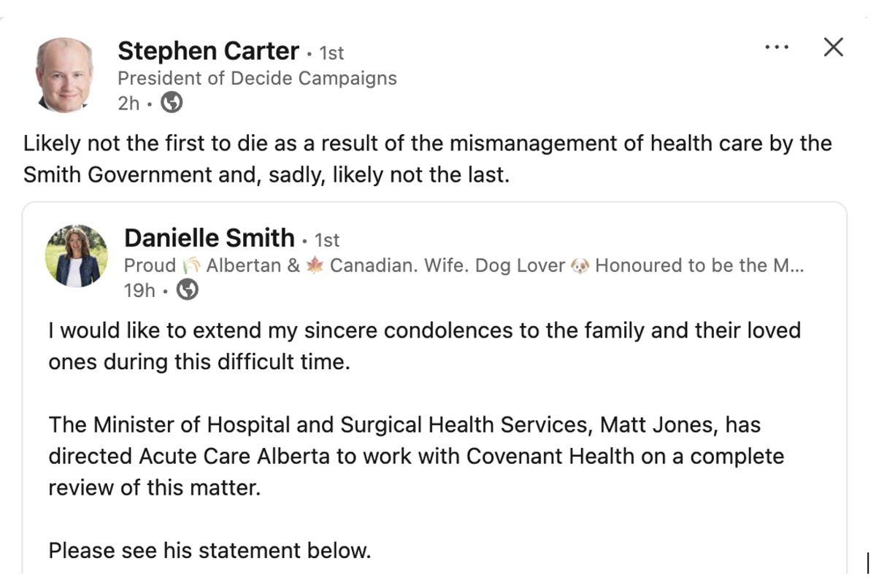
Task: Click the 1st connection badge beside Stephen Carter
Action: point(332,53)
